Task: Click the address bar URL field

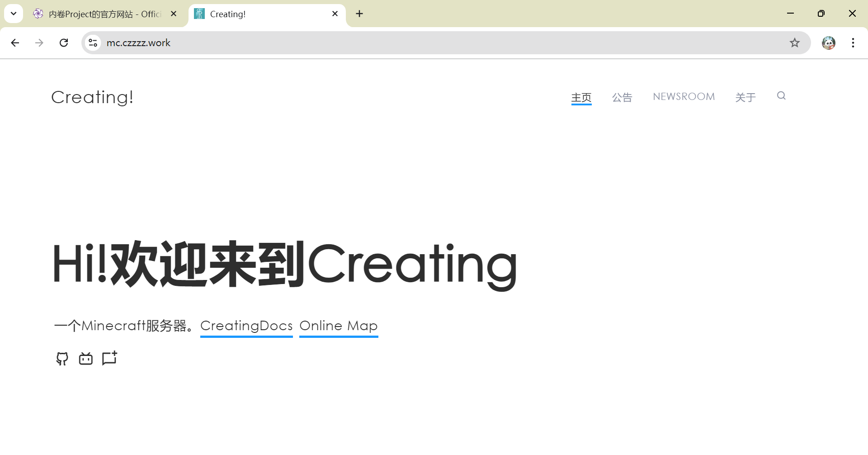Action: click(407, 43)
